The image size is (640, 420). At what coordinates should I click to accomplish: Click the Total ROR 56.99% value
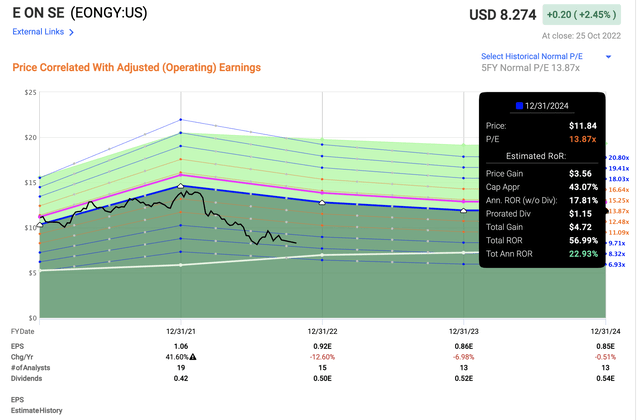(x=583, y=240)
